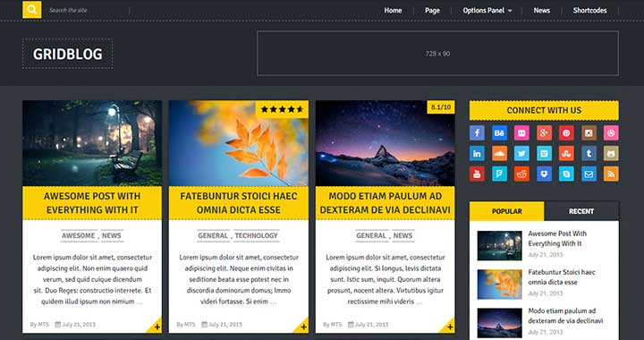
Task: Open the Page menu item
Action: click(x=432, y=11)
